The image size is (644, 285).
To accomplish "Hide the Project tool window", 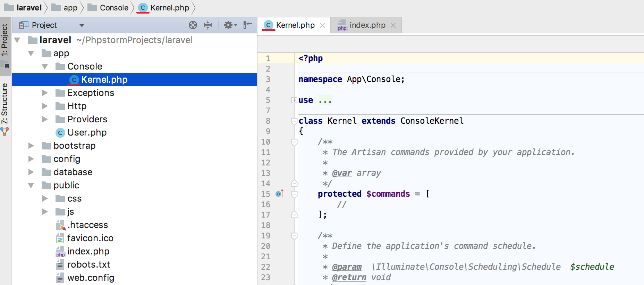I will point(247,25).
